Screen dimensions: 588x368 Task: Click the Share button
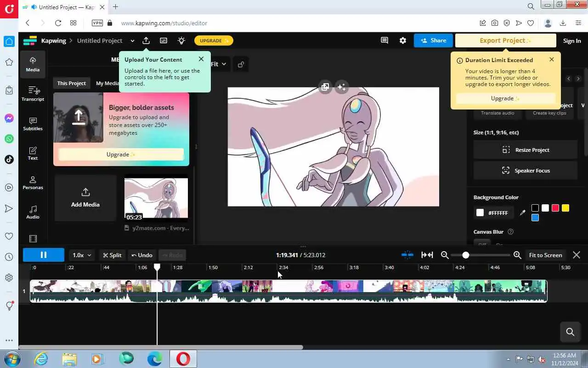pos(433,40)
